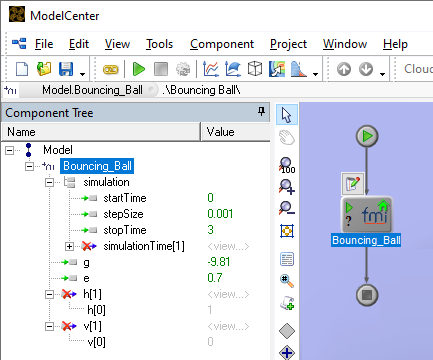This screenshot has width=433, height=360.
Task: Open the View menu
Action: (117, 44)
